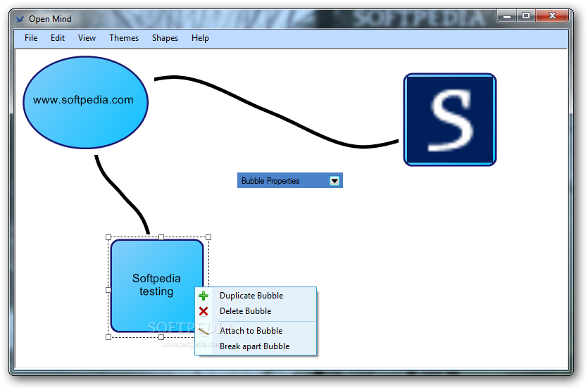Screen dimensions: 588x390
Task: Click the red X Delete icon
Action: 204,311
